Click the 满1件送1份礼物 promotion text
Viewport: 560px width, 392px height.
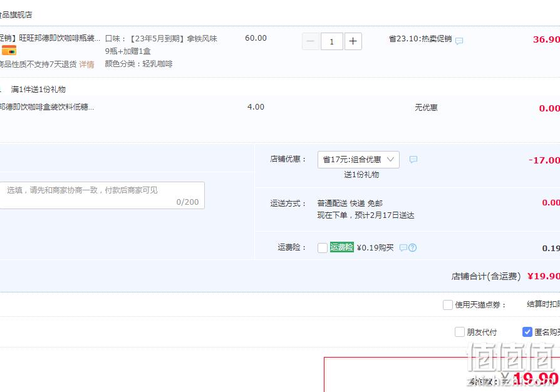click(38, 90)
